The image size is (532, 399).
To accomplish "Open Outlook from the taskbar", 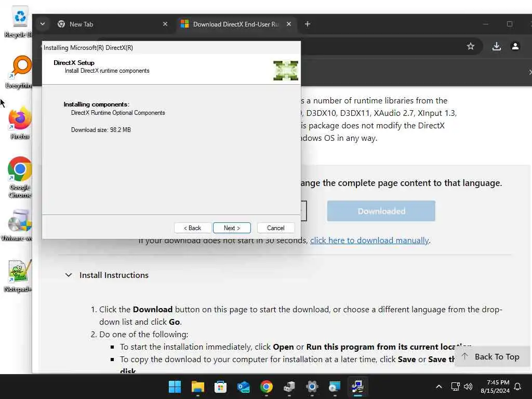I will point(243,387).
